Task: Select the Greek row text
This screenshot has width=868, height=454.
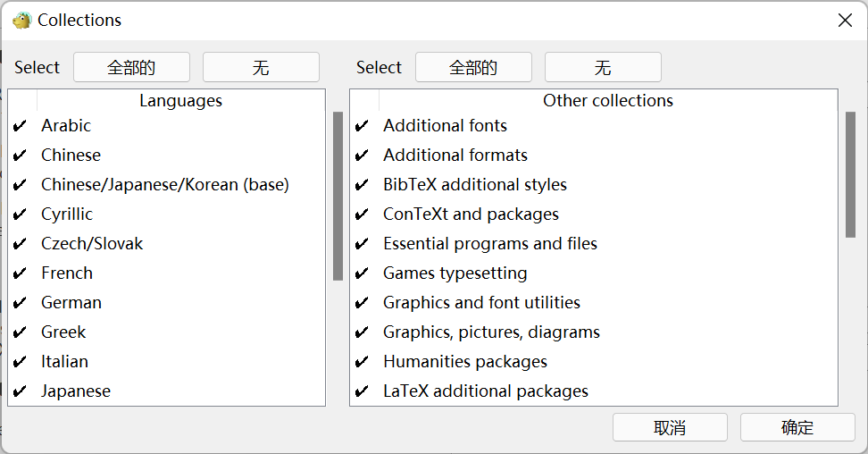Action: tap(63, 332)
